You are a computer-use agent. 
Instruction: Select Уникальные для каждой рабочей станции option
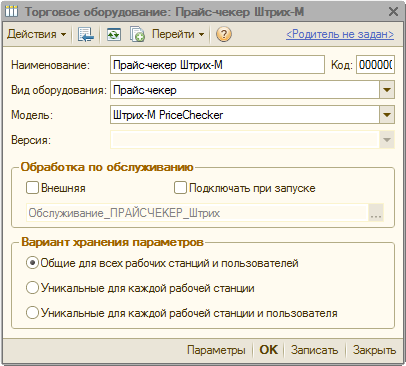point(32,288)
